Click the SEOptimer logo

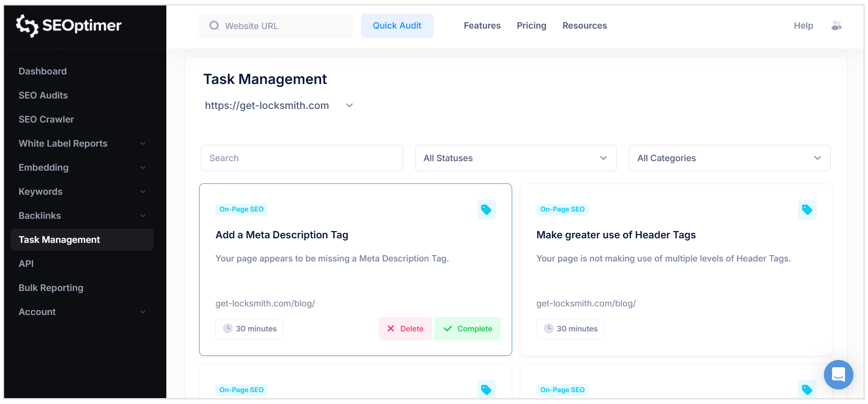tap(69, 25)
